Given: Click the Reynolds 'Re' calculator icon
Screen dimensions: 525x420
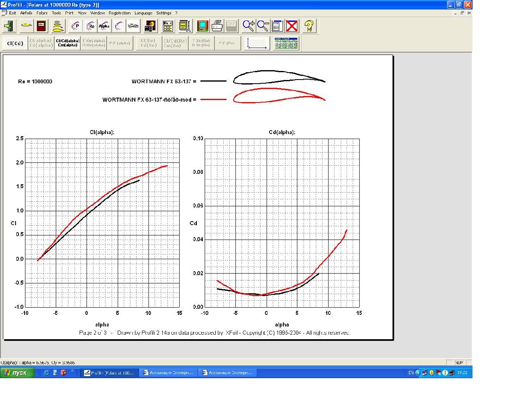Looking at the screenshot, I should (168, 26).
